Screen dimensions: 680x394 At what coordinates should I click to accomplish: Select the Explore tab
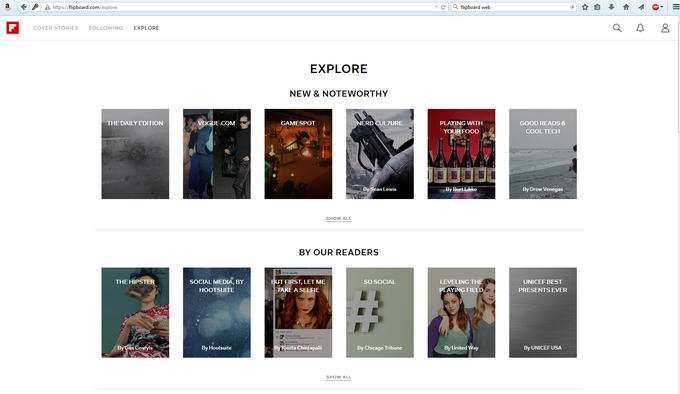146,28
